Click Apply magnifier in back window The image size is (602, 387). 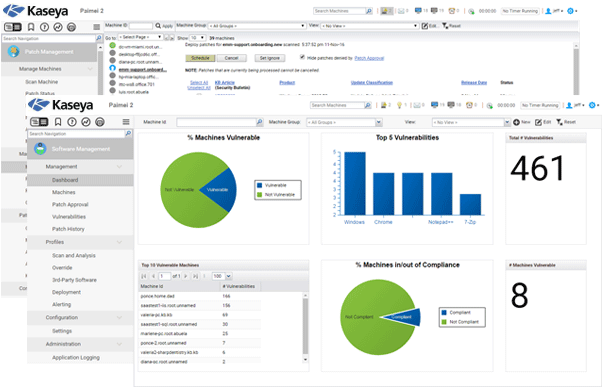coord(158,26)
